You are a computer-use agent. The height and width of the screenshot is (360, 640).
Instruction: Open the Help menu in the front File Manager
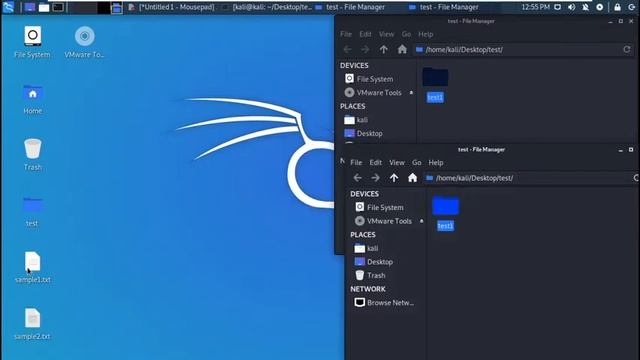(x=436, y=162)
